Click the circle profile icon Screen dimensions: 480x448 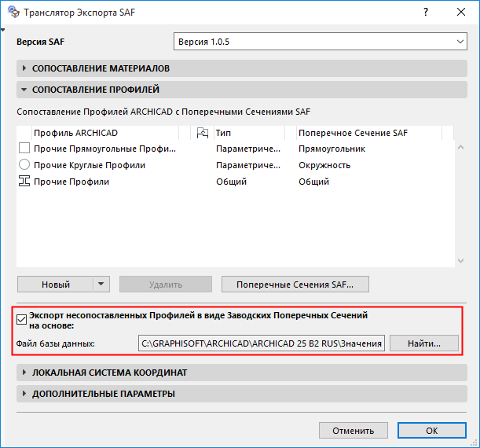click(24, 165)
